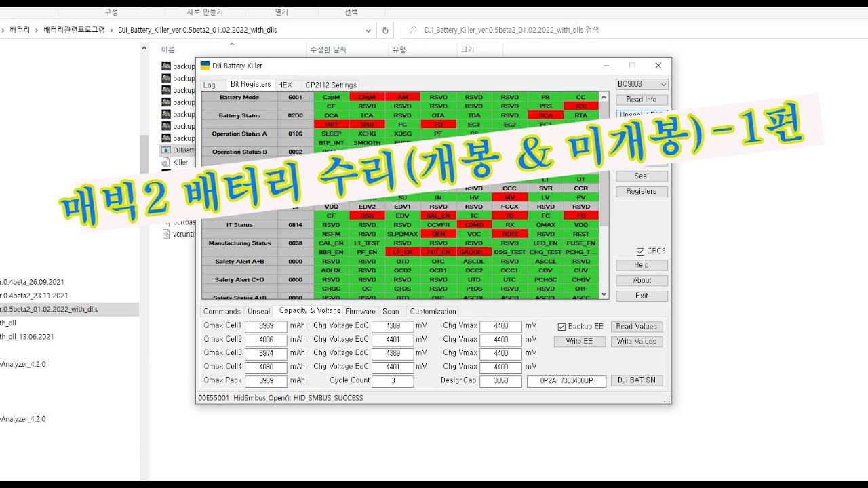Expand the Explorer address bar history dropdown
The height and width of the screenshot is (488, 868).
tap(368, 30)
